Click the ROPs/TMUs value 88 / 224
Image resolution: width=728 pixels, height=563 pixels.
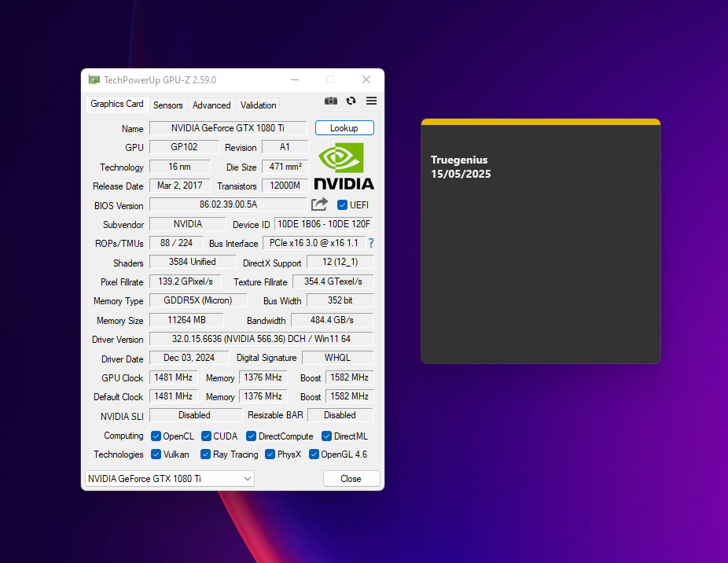pos(176,243)
